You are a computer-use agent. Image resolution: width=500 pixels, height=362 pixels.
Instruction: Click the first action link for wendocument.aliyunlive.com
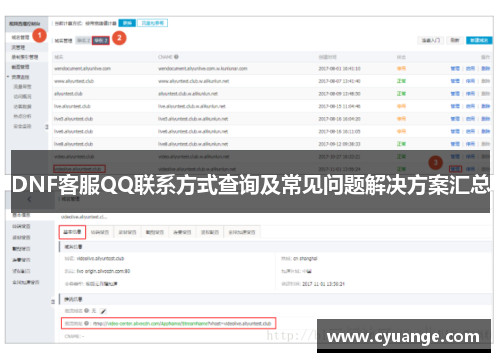pos(455,68)
